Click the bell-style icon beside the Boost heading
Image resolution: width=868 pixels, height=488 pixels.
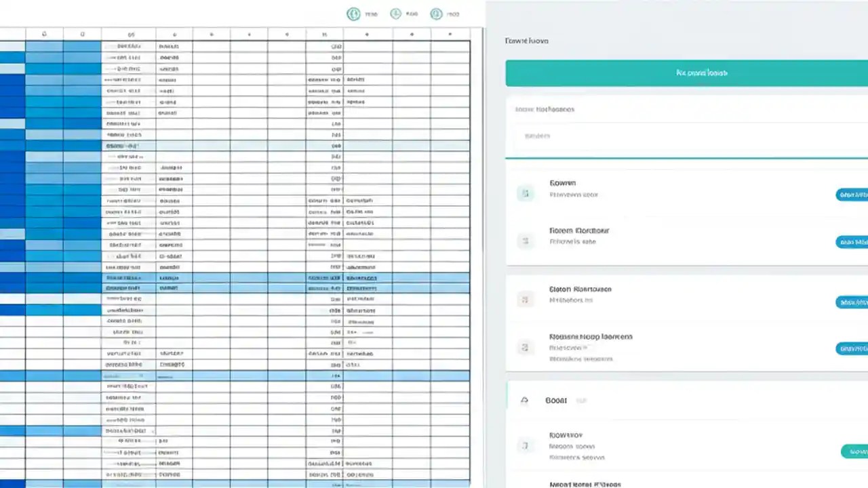click(x=524, y=400)
